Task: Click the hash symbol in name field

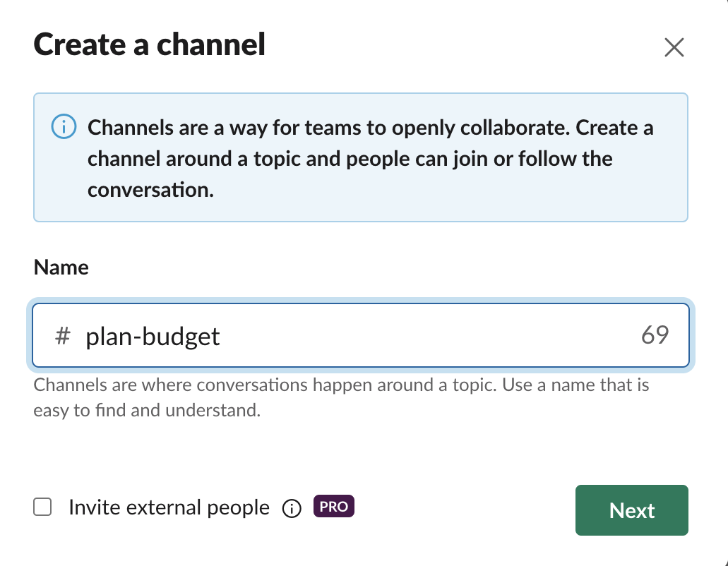Action: (x=63, y=335)
